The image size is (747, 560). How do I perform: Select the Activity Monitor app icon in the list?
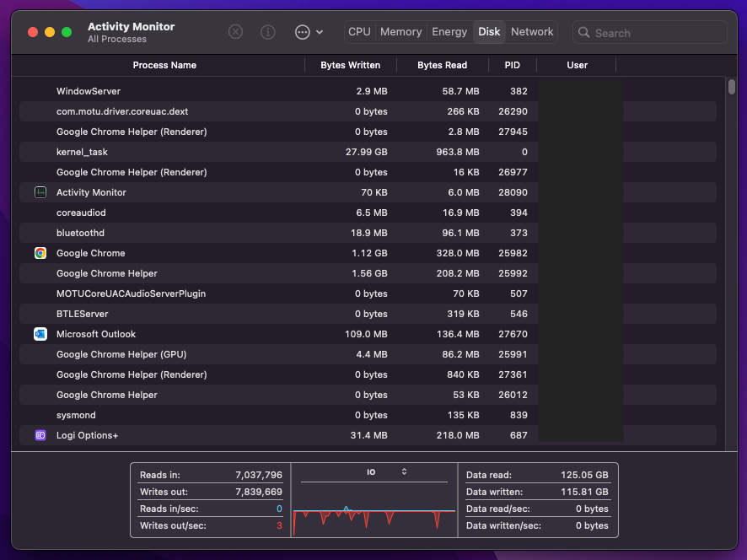coord(40,192)
